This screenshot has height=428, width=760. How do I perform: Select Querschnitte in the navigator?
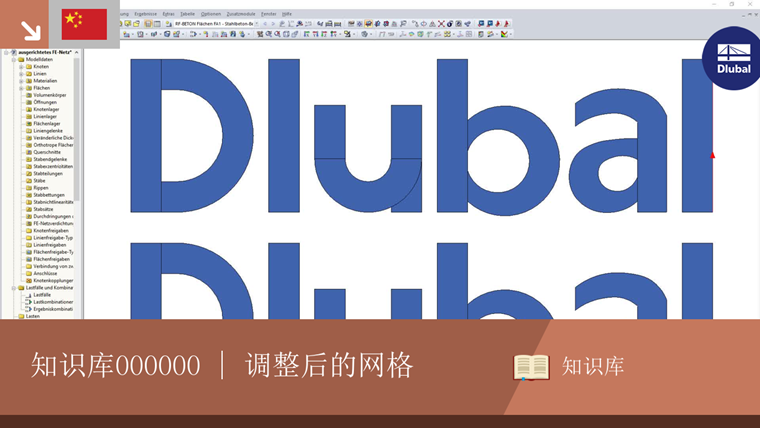coord(47,152)
